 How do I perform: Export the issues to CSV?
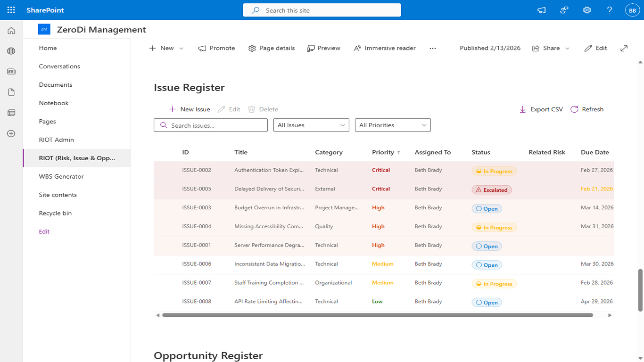[x=541, y=109]
